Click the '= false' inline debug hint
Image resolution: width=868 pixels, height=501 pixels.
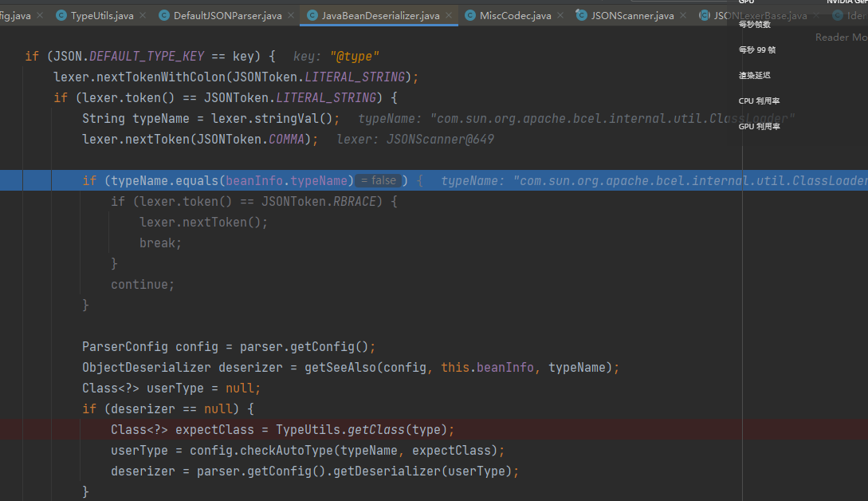pyautogui.click(x=379, y=180)
